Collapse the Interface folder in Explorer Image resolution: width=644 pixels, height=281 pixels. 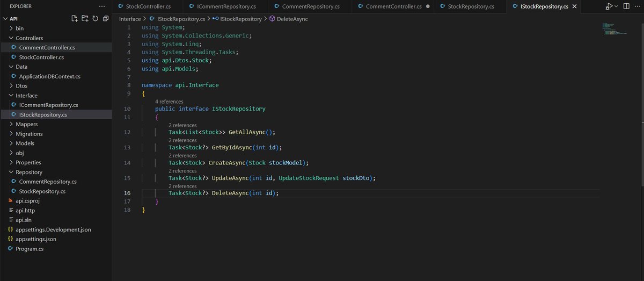(x=11, y=95)
